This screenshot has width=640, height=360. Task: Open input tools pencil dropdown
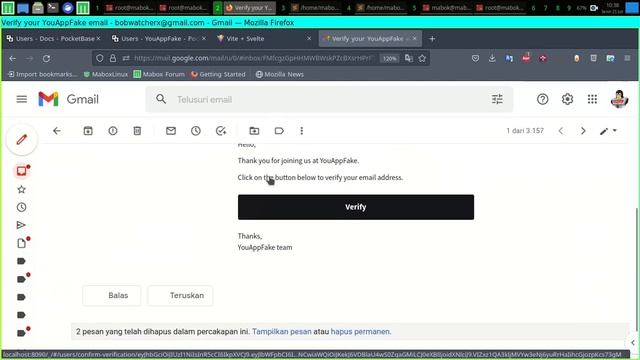pos(608,131)
